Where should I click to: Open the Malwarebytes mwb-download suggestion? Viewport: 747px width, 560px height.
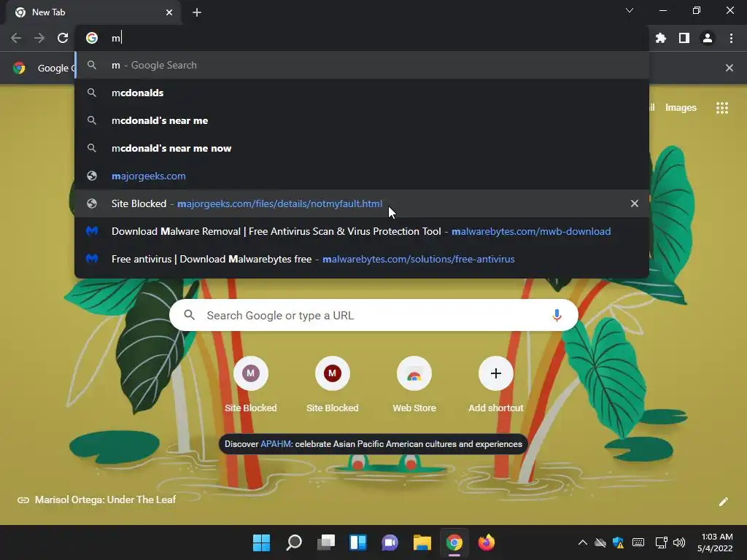click(362, 231)
